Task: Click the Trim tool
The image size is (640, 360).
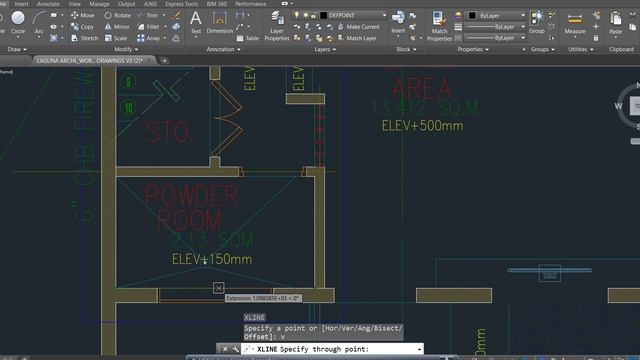Action: click(148, 15)
